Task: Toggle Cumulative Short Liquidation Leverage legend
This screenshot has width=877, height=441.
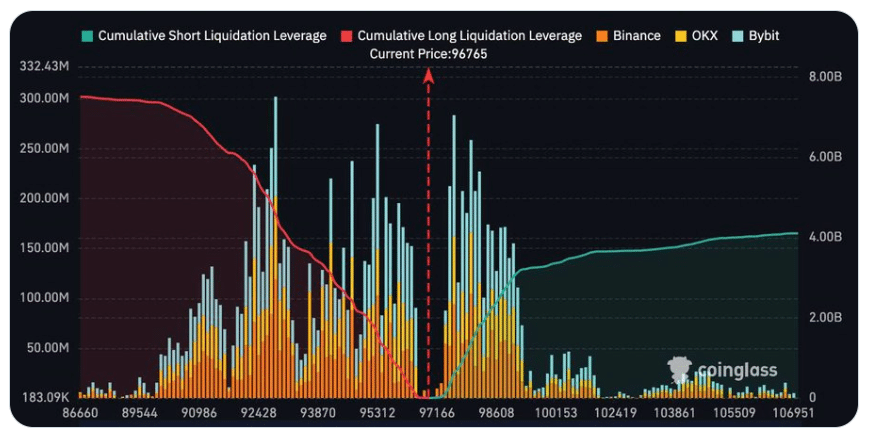Action: pos(204,36)
